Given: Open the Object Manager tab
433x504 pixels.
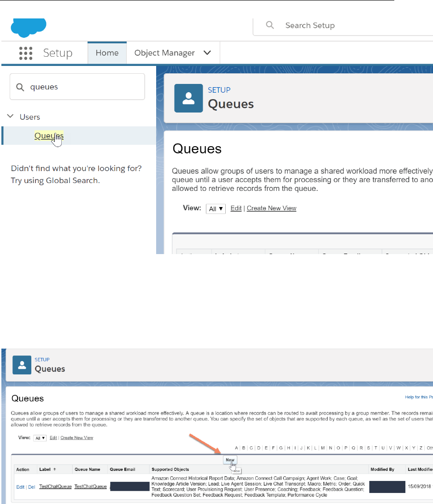Looking at the screenshot, I should [164, 53].
